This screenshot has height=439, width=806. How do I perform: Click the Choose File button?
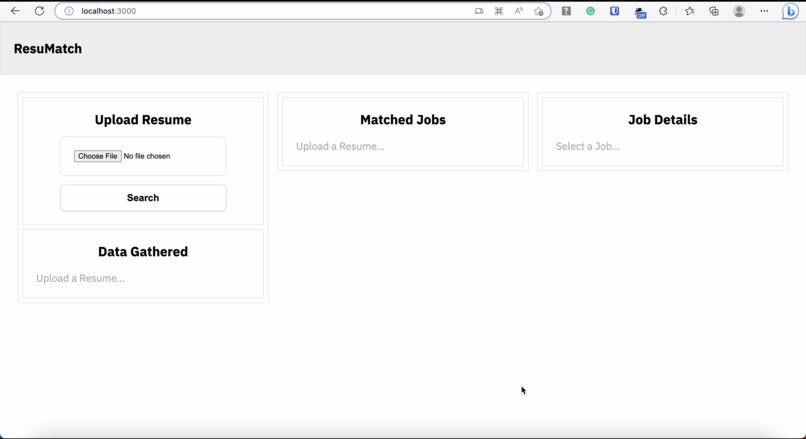pyautogui.click(x=98, y=156)
